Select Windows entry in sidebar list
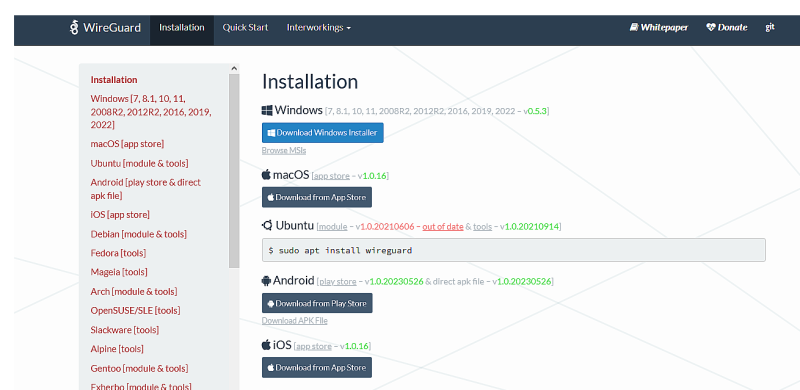The height and width of the screenshot is (390, 800). tap(151, 112)
